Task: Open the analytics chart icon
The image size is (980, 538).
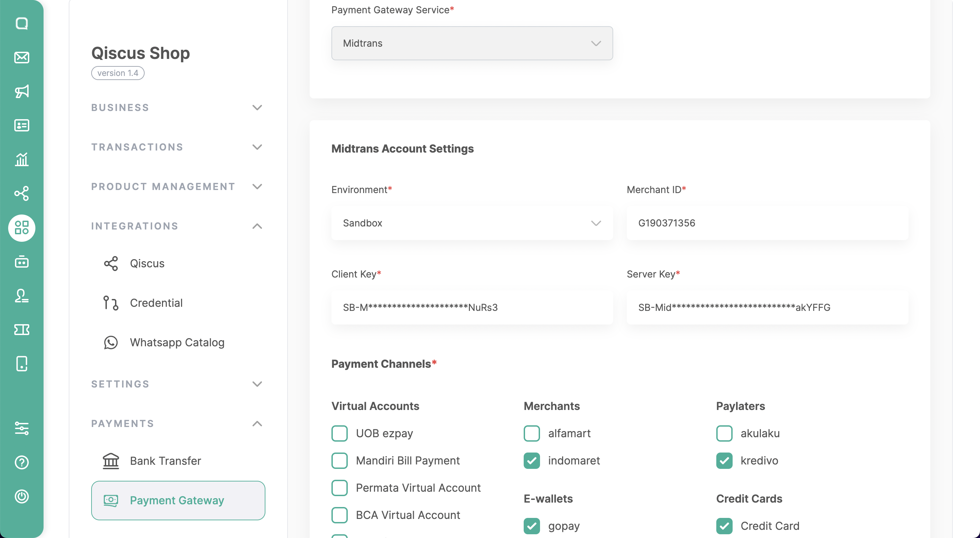Action: coord(22,159)
